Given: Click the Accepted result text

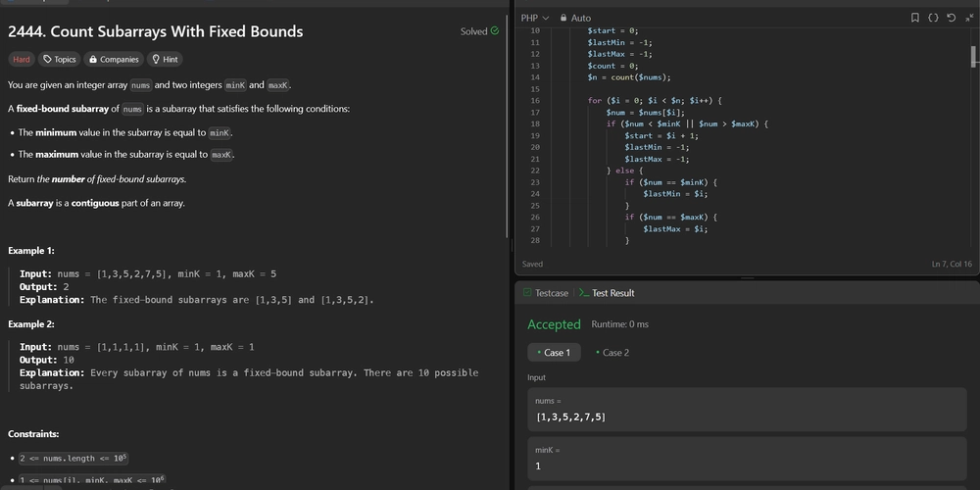Looking at the screenshot, I should [554, 324].
